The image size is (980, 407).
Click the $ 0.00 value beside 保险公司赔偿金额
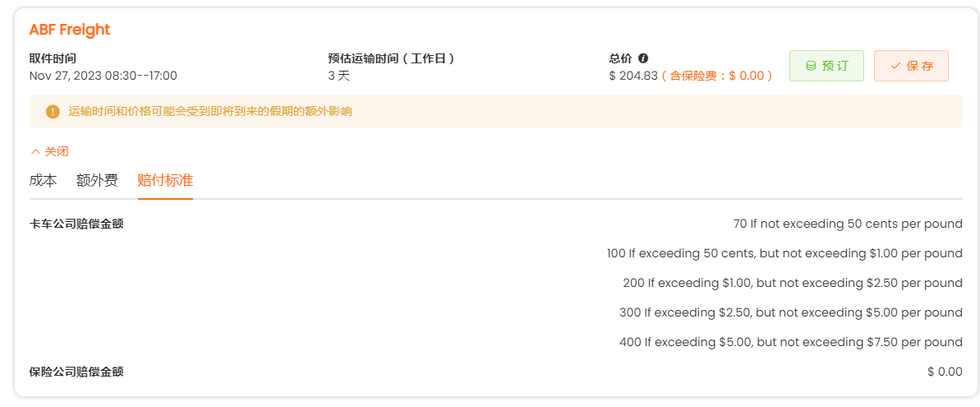pyautogui.click(x=945, y=372)
